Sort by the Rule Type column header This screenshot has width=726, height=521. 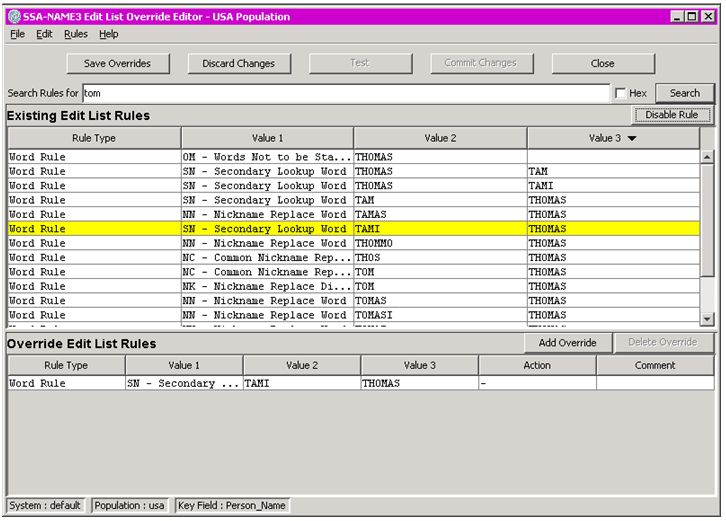93,138
